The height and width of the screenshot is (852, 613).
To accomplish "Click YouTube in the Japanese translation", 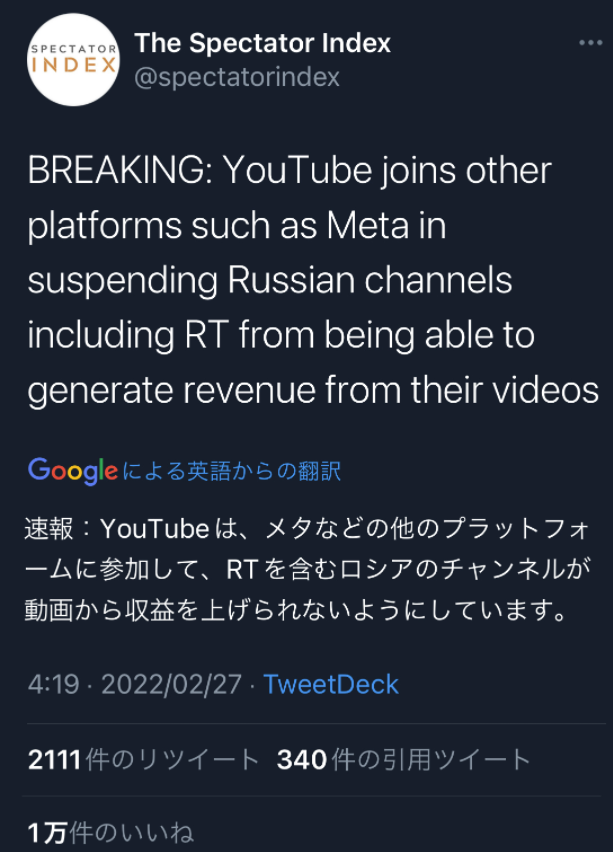I will point(155,528).
